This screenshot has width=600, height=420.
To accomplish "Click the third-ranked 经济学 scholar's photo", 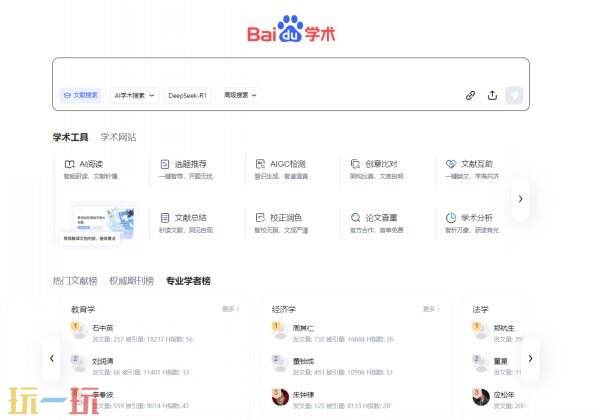I will (280, 397).
